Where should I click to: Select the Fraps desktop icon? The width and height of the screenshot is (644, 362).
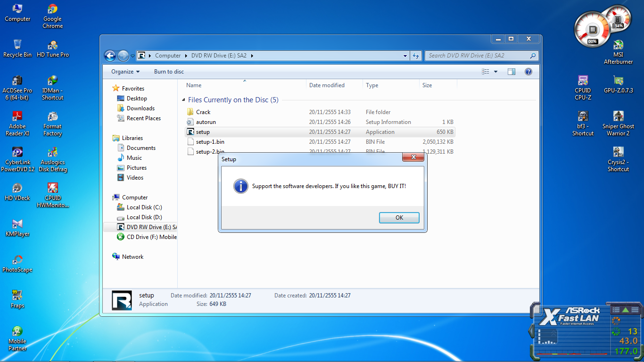click(x=17, y=299)
